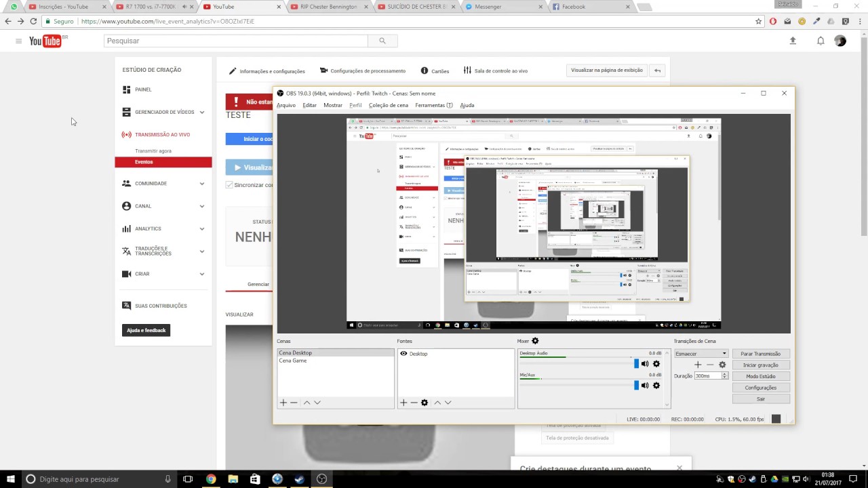Remove selected scene in Cenas panel

click(x=294, y=403)
